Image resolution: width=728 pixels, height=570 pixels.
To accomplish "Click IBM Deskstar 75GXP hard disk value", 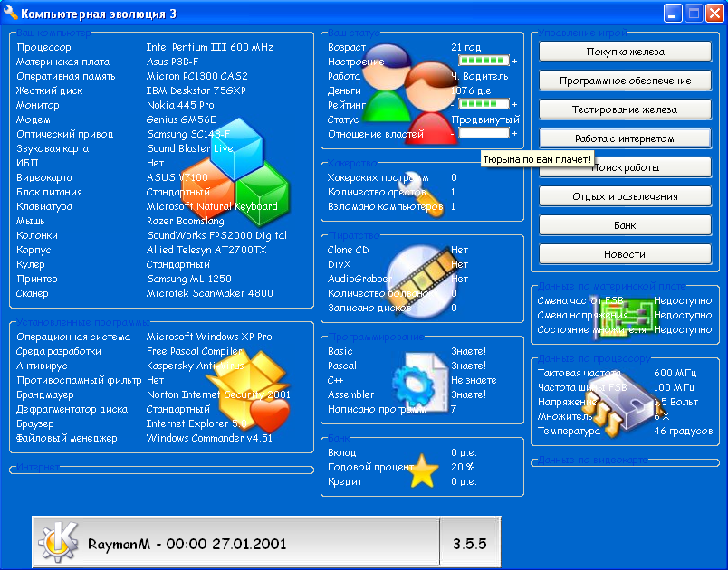I will [196, 90].
